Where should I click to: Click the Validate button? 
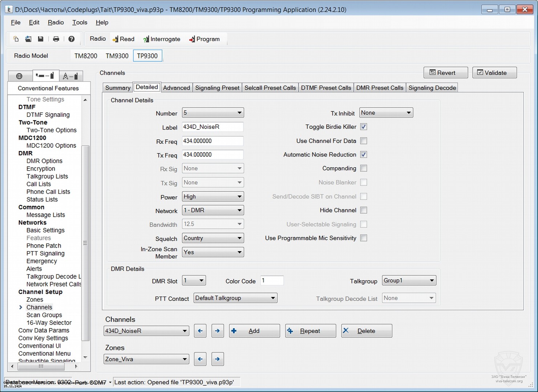pyautogui.click(x=494, y=73)
